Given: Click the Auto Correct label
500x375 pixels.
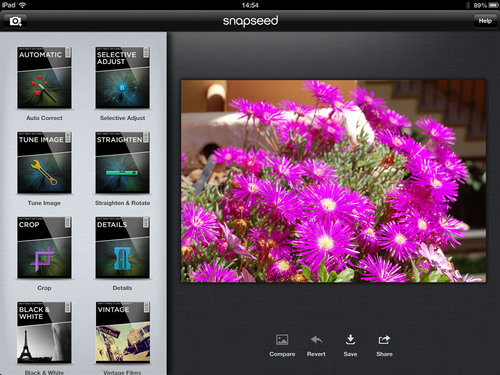Looking at the screenshot, I should pyautogui.click(x=44, y=118).
